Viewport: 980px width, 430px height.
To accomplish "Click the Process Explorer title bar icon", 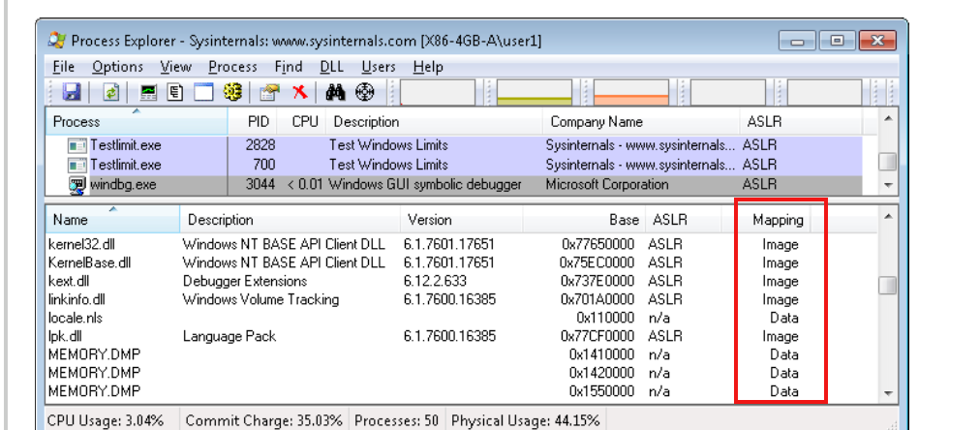I will coord(57,42).
